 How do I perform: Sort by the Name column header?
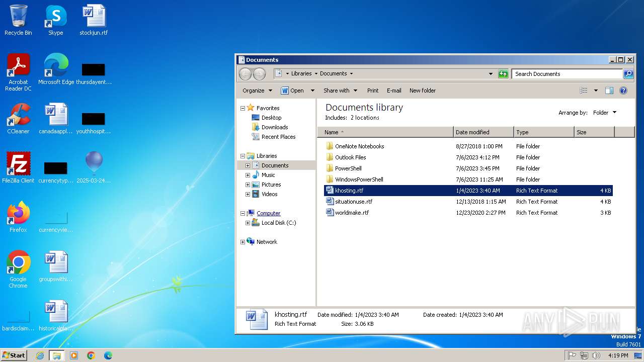pos(385,132)
